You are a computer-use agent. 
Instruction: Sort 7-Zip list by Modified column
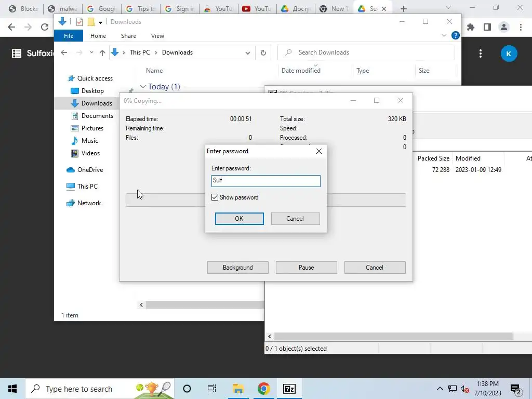(468, 158)
